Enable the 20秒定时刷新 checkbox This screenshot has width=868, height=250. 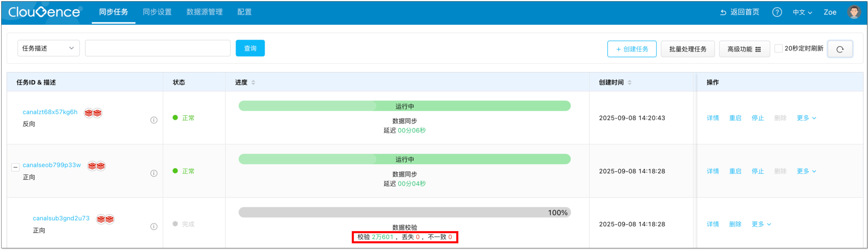pos(778,49)
